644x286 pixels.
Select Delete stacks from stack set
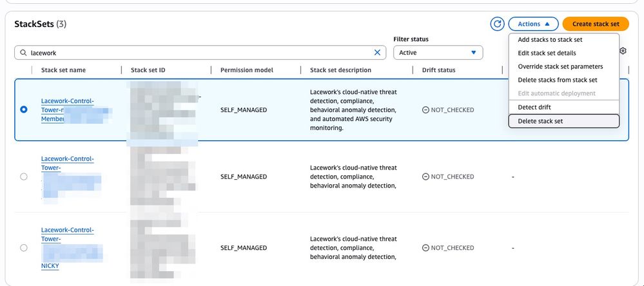[x=558, y=80]
